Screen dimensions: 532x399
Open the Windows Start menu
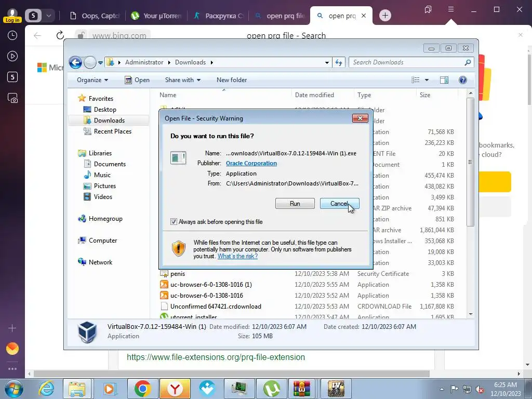(x=14, y=389)
